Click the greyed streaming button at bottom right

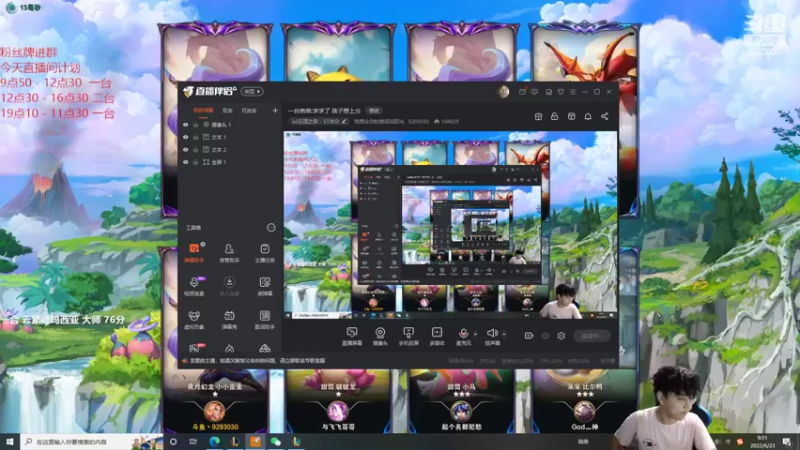coord(591,336)
